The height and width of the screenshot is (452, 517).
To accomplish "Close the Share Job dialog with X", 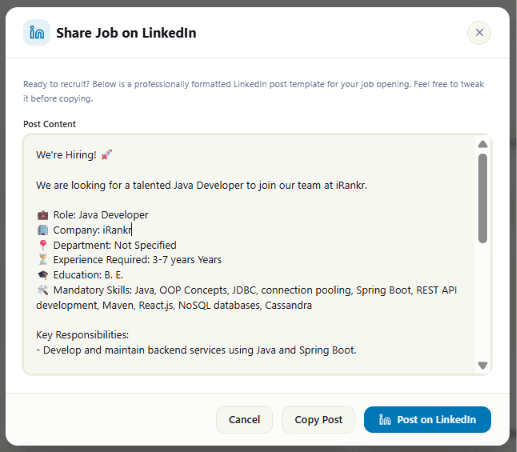I will (x=479, y=33).
